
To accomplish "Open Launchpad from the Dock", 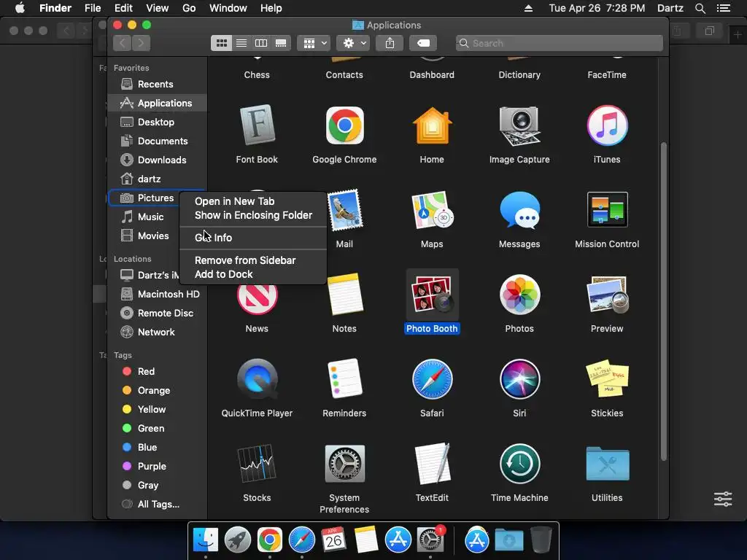I will click(237, 540).
